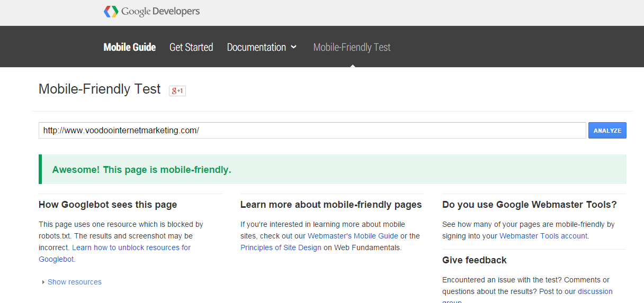Open the Mobile Guide menu item
Viewport: 644px width, 303px height.
pyautogui.click(x=130, y=47)
